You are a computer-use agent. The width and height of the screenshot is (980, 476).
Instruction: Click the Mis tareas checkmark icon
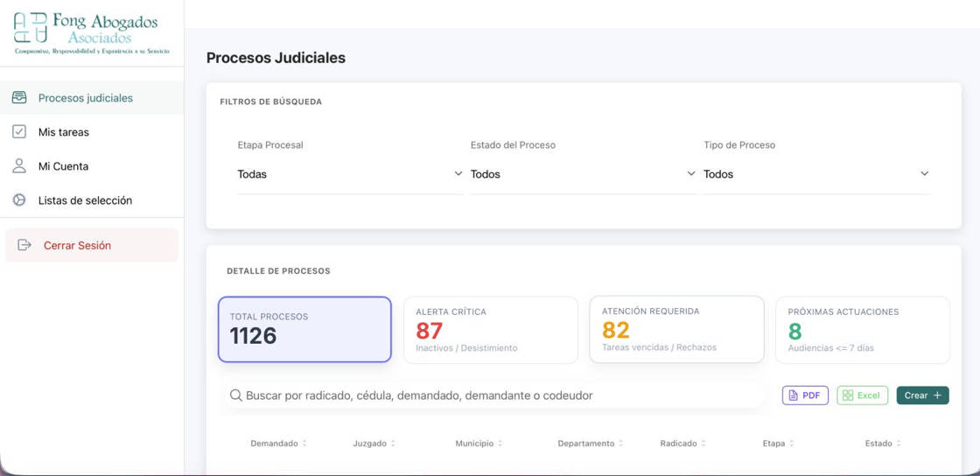pos(19,132)
